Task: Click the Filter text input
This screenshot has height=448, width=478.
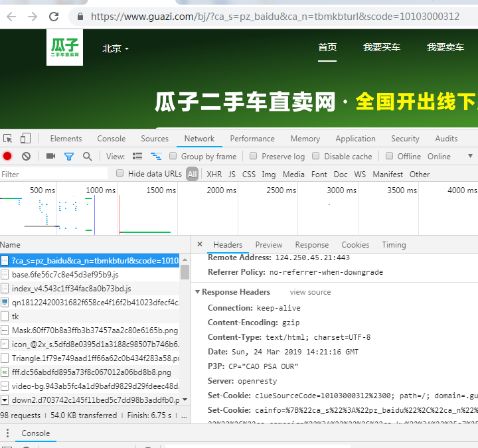Action: click(54, 175)
